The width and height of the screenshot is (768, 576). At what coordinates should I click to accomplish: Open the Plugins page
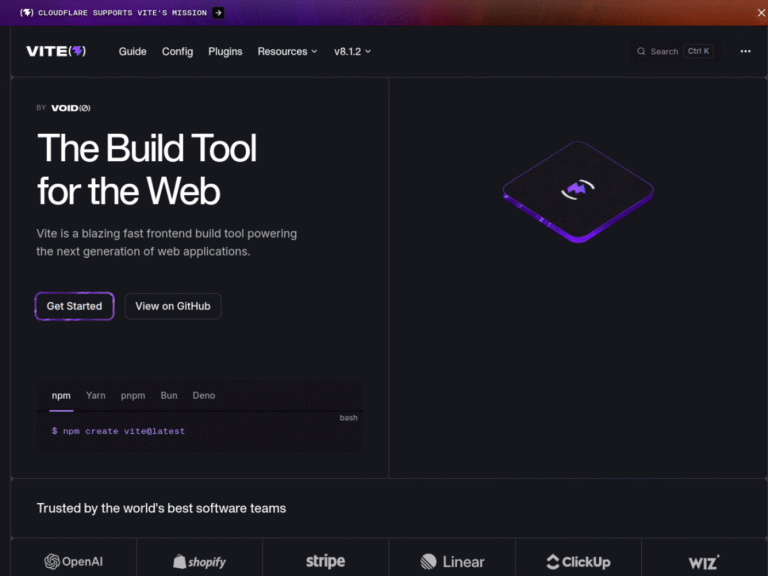pos(225,51)
